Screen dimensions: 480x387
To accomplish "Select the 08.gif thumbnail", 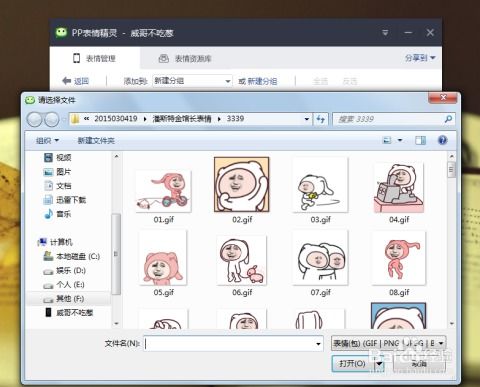I will pyautogui.click(x=399, y=258).
